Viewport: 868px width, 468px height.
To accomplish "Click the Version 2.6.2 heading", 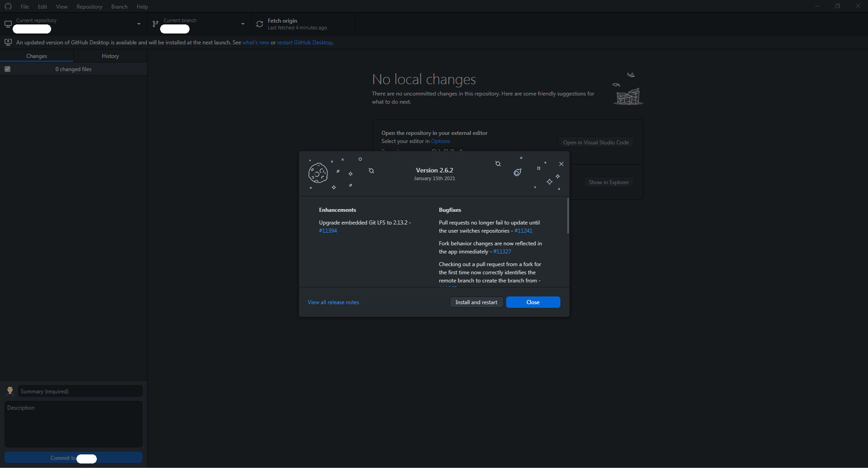I will 435,170.
